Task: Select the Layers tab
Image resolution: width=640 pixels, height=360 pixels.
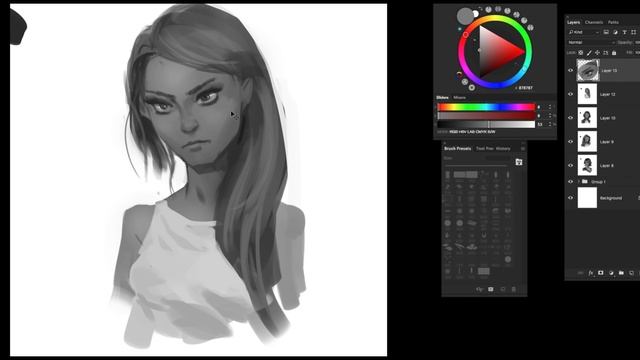Action: tap(573, 22)
